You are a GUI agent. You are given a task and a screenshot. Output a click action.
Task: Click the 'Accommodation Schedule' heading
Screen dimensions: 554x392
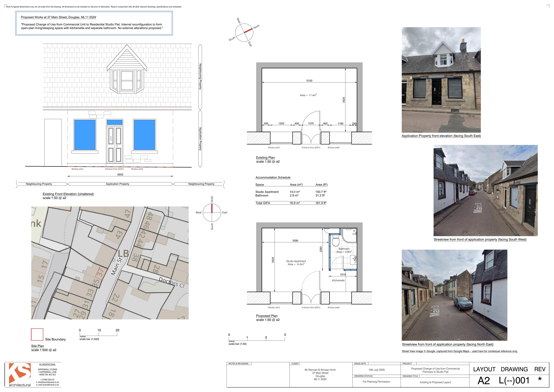[273, 177]
